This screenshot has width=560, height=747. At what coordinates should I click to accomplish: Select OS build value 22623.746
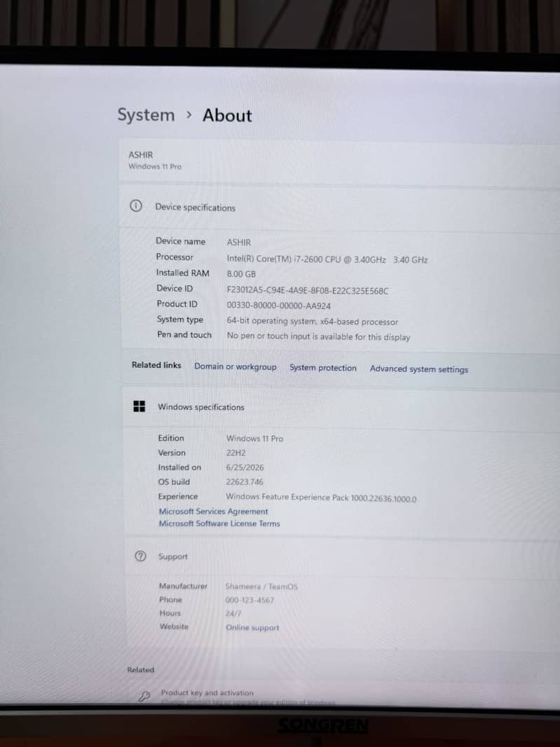click(245, 481)
